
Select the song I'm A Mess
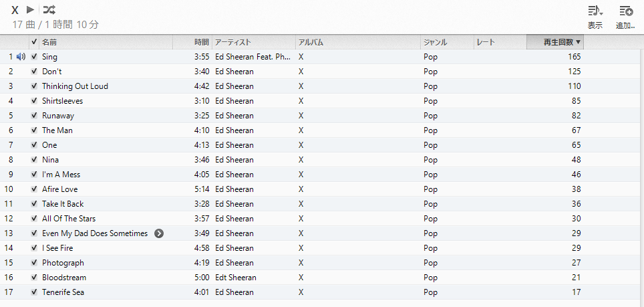point(61,175)
